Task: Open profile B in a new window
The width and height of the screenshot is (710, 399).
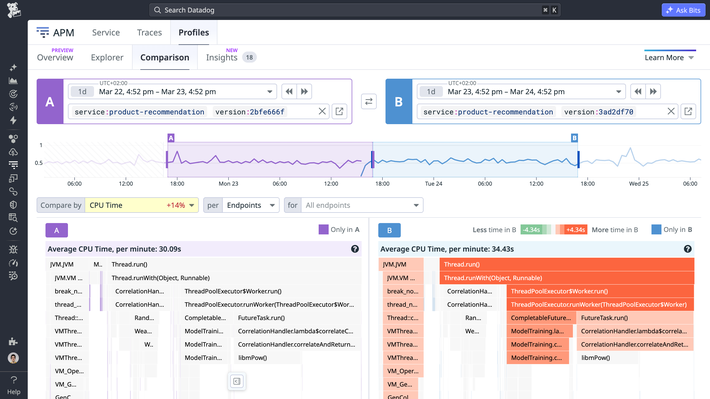Action: coord(688,111)
